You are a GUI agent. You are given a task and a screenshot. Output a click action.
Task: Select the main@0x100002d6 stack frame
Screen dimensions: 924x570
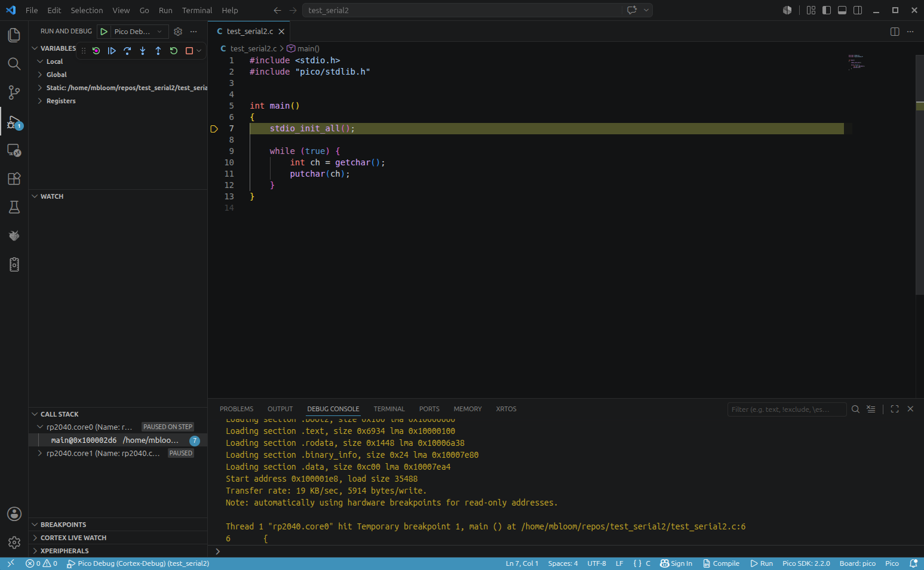click(x=118, y=440)
